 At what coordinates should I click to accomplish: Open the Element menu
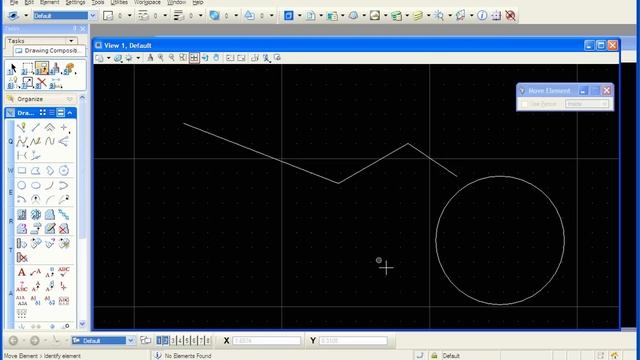point(49,2)
